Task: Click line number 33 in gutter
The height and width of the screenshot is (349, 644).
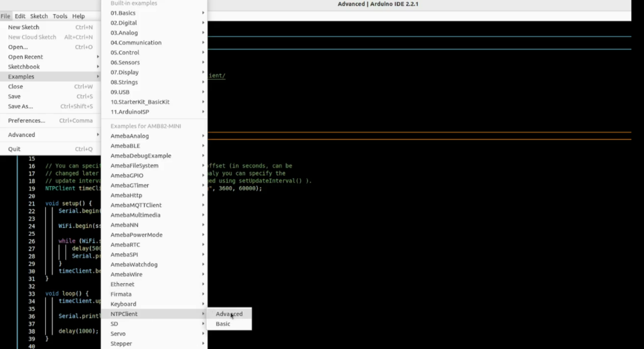Action: (x=32, y=294)
